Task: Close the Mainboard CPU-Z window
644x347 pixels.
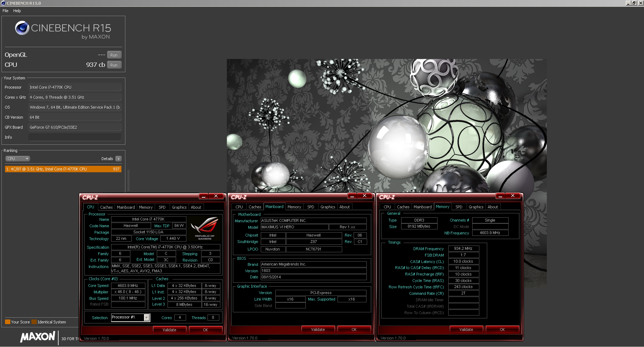Action: click(x=365, y=196)
